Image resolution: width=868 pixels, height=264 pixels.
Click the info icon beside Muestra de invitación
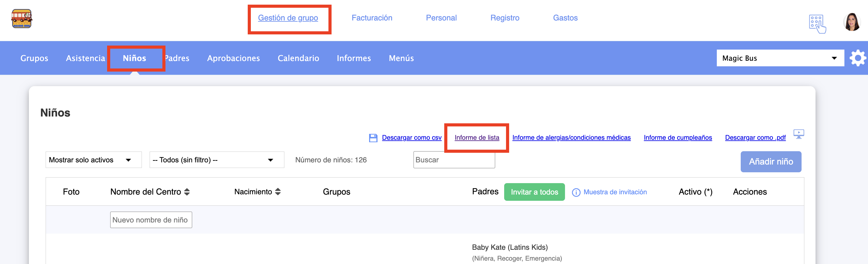coord(576,192)
